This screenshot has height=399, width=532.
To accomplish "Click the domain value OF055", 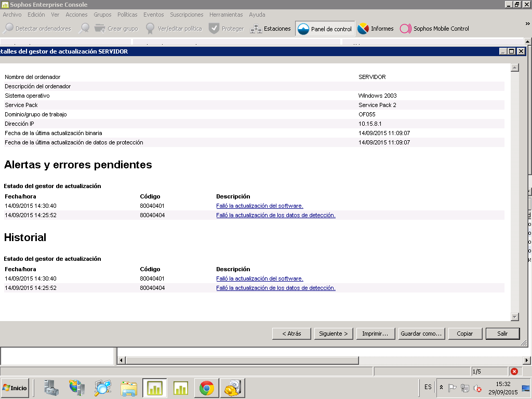I will pyautogui.click(x=367, y=114).
